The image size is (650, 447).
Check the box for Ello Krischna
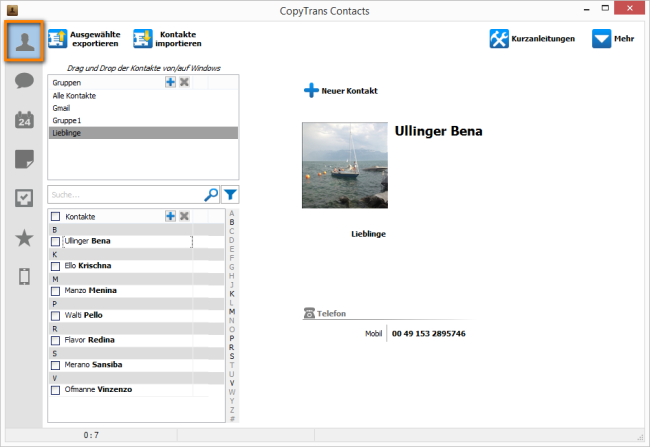coord(55,266)
